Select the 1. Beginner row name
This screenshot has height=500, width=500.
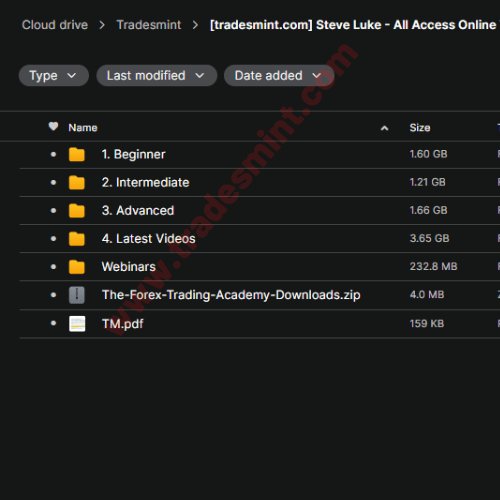coord(133,154)
